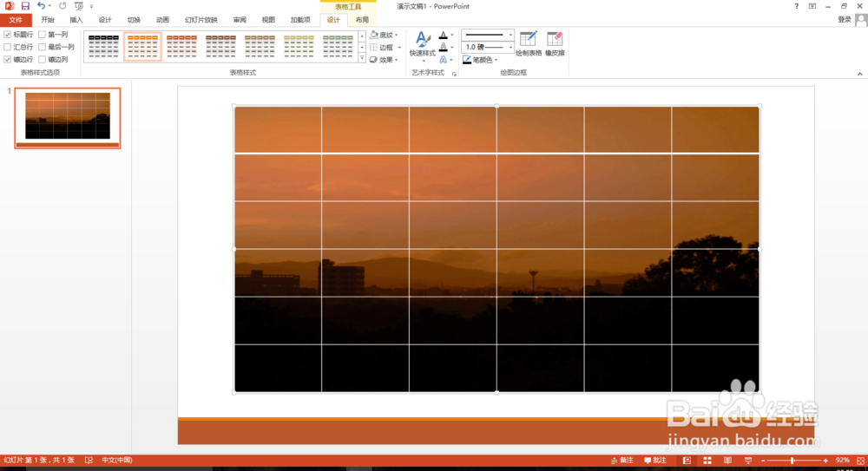
Task: Click the Sign in (登录) link
Action: 845,19
